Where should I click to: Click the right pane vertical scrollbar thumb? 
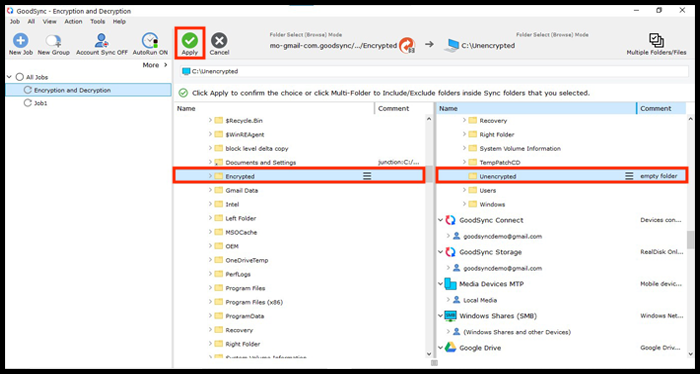[691, 239]
